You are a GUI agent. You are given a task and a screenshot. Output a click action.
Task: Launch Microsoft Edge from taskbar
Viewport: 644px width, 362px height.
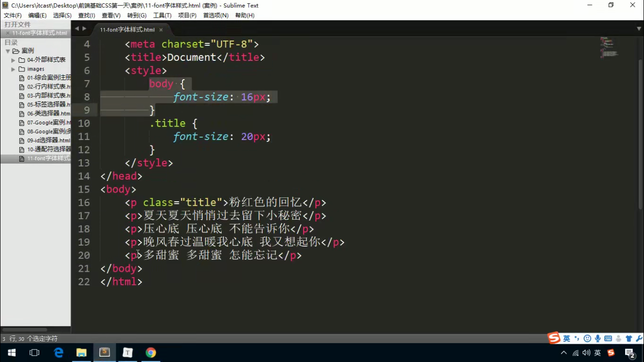click(58, 353)
